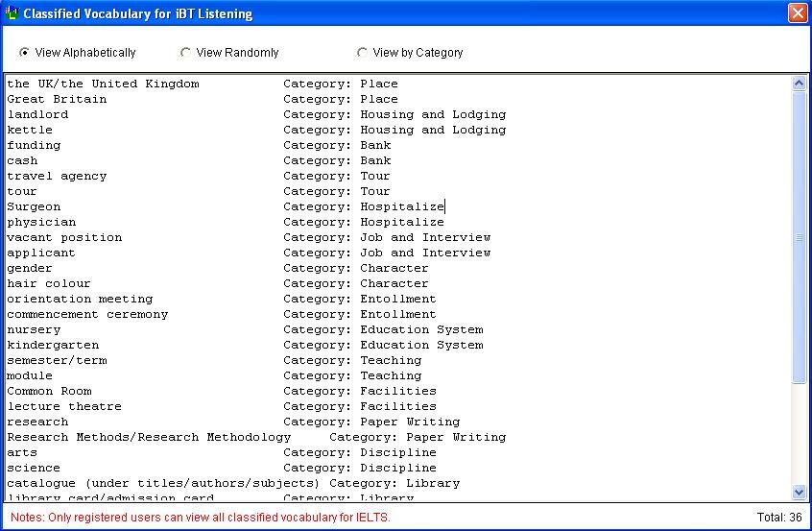Click the scrollbar down arrow

799,492
